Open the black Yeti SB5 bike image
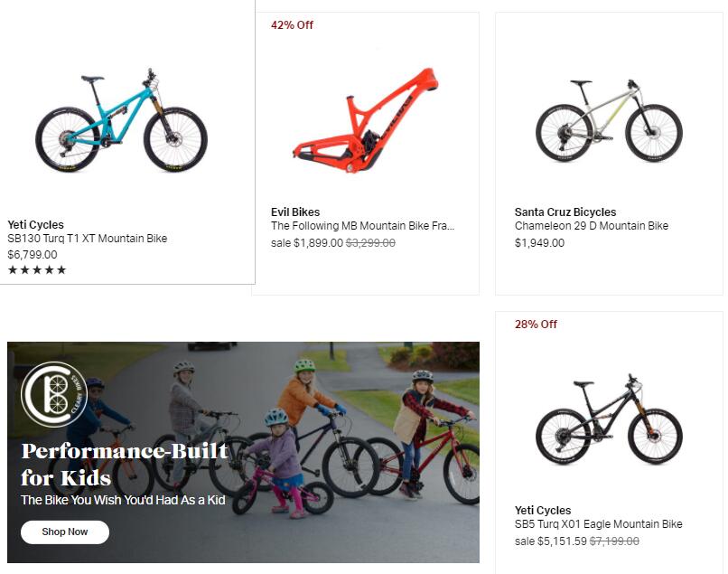728x574 pixels. pyautogui.click(x=609, y=419)
